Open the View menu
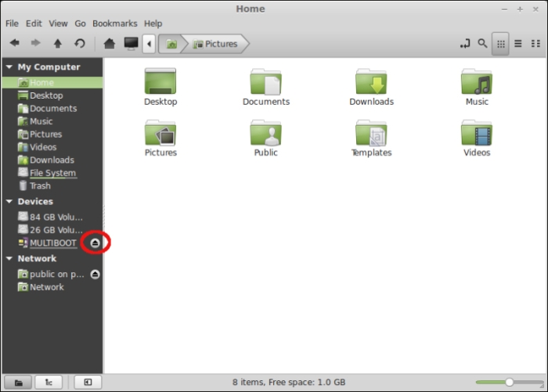 coord(58,23)
